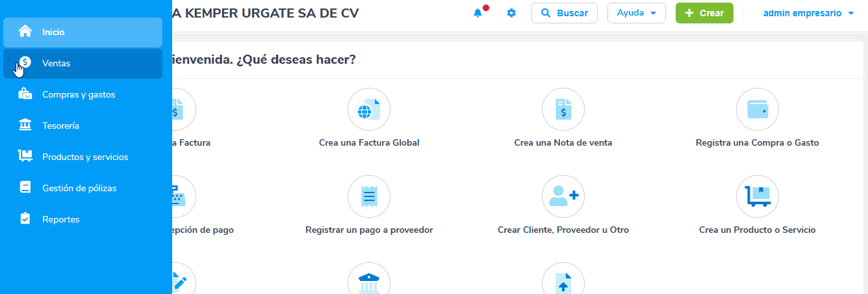The image size is (868, 294).
Task: Open the admin empresario user menu
Action: [808, 13]
